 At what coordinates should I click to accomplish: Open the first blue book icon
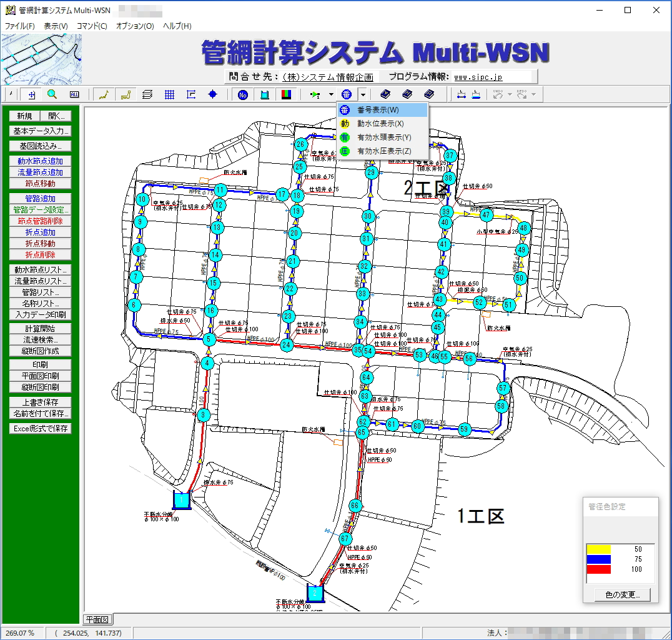(385, 94)
